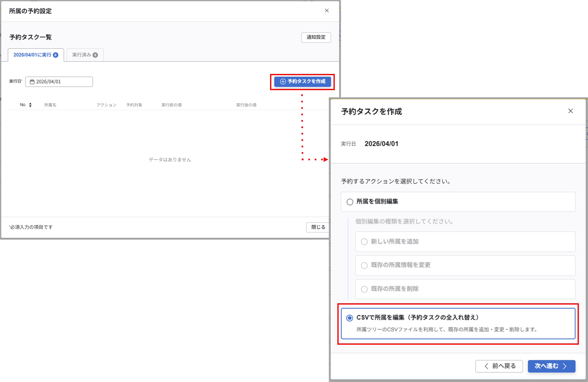Select CSVで所属を編集 radio option
The height and width of the screenshot is (382, 588).
click(x=350, y=318)
